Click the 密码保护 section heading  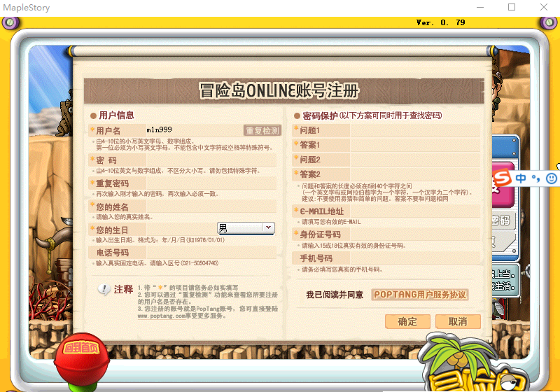click(x=320, y=115)
